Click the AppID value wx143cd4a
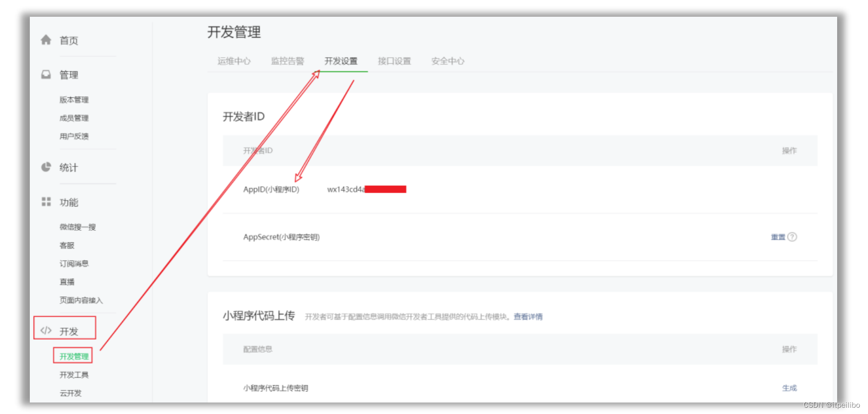This screenshot has width=868, height=414. [346, 189]
